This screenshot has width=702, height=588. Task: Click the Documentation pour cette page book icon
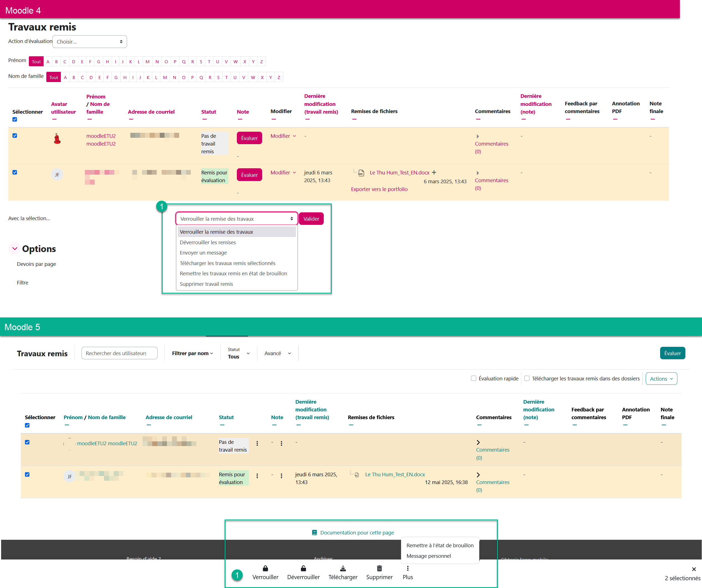click(x=314, y=533)
